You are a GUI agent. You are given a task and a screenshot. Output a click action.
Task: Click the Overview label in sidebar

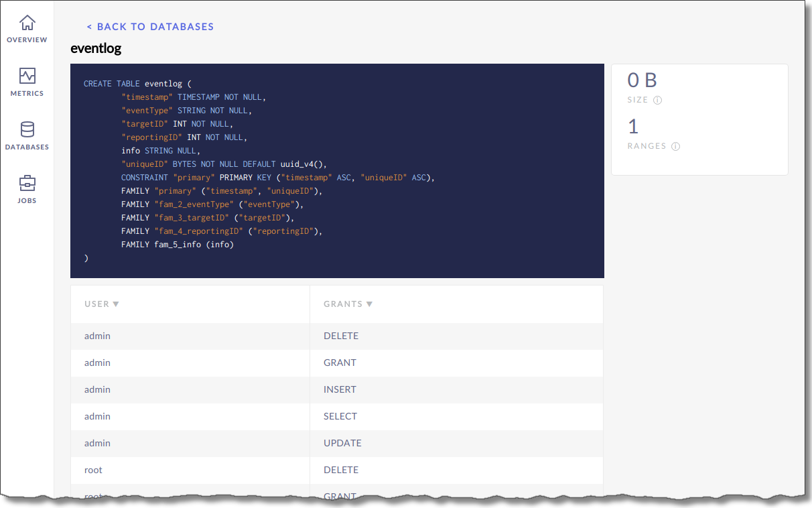click(27, 40)
